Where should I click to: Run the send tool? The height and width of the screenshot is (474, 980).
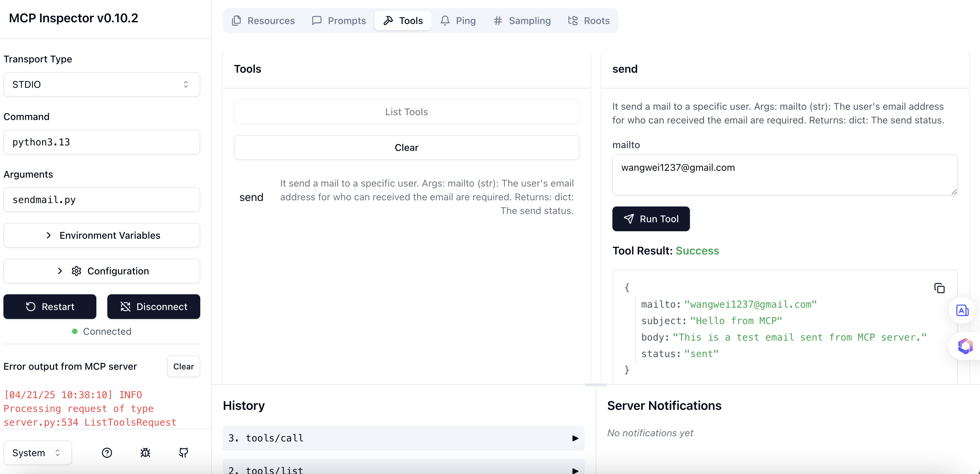coord(650,219)
